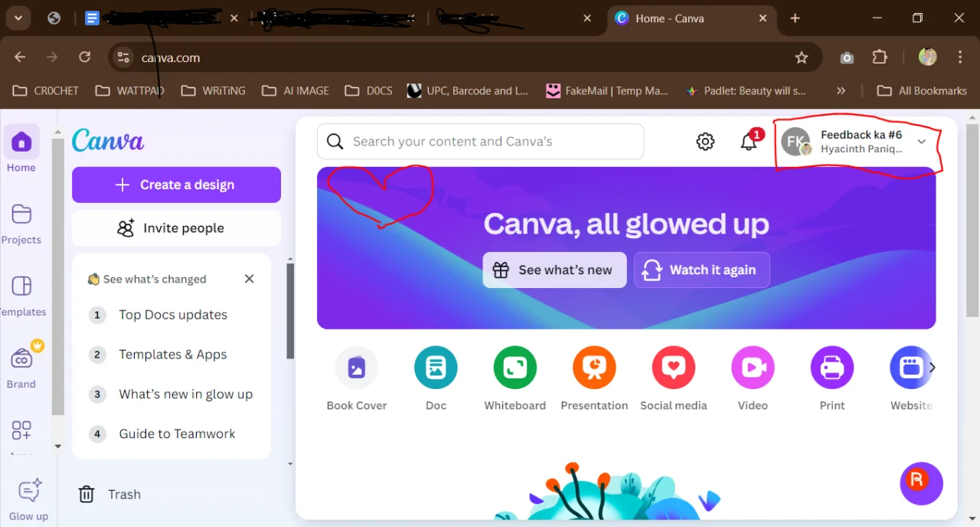Click the Canva logo

click(x=108, y=140)
